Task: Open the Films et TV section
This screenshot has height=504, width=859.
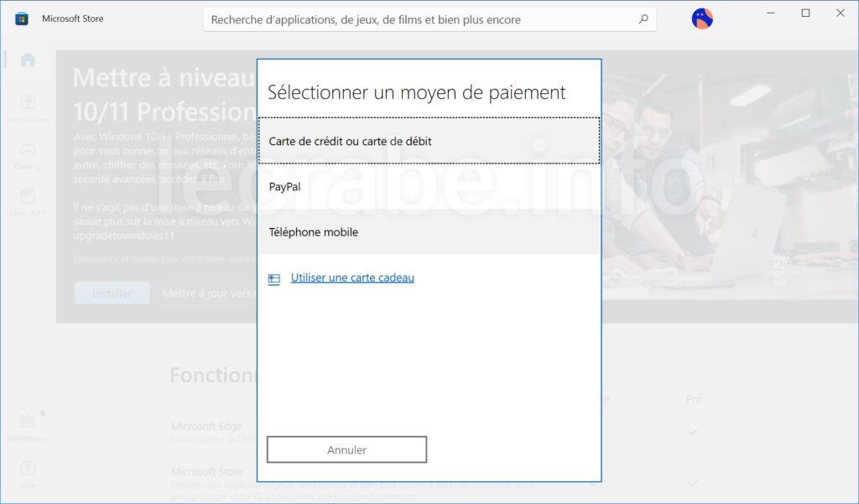Action: pos(28,202)
